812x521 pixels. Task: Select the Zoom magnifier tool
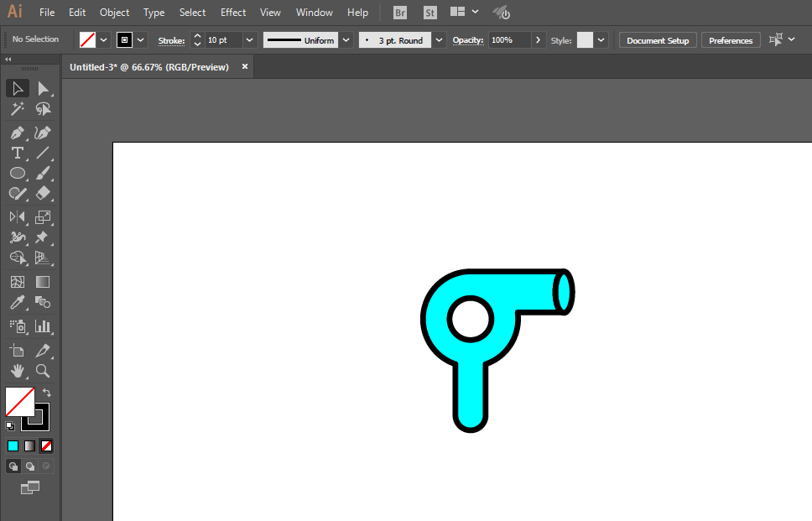pyautogui.click(x=43, y=371)
